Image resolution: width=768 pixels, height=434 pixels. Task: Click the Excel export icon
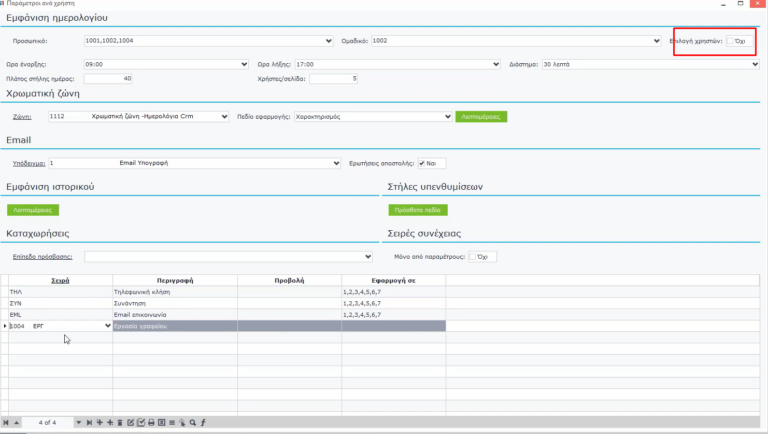pyautogui.click(x=162, y=422)
